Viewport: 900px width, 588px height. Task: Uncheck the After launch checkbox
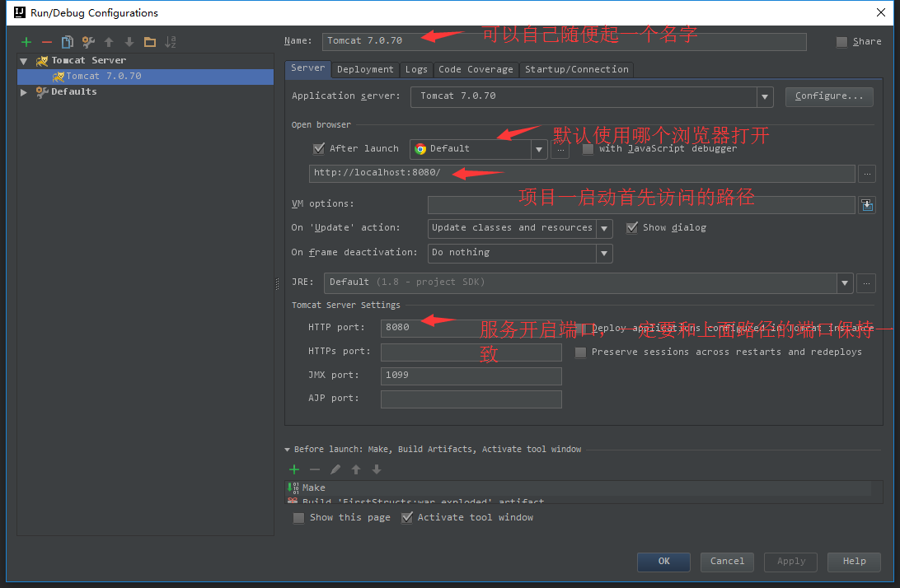[x=319, y=149]
